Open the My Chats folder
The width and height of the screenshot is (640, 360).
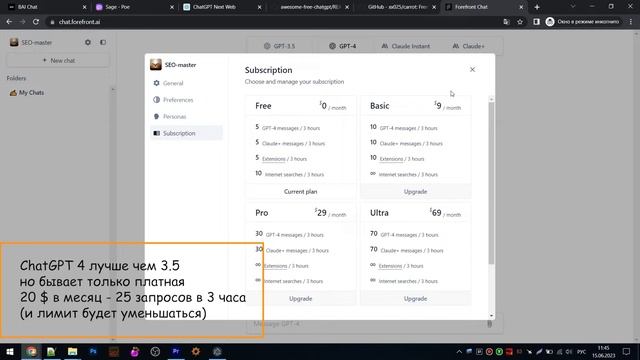(x=27, y=93)
